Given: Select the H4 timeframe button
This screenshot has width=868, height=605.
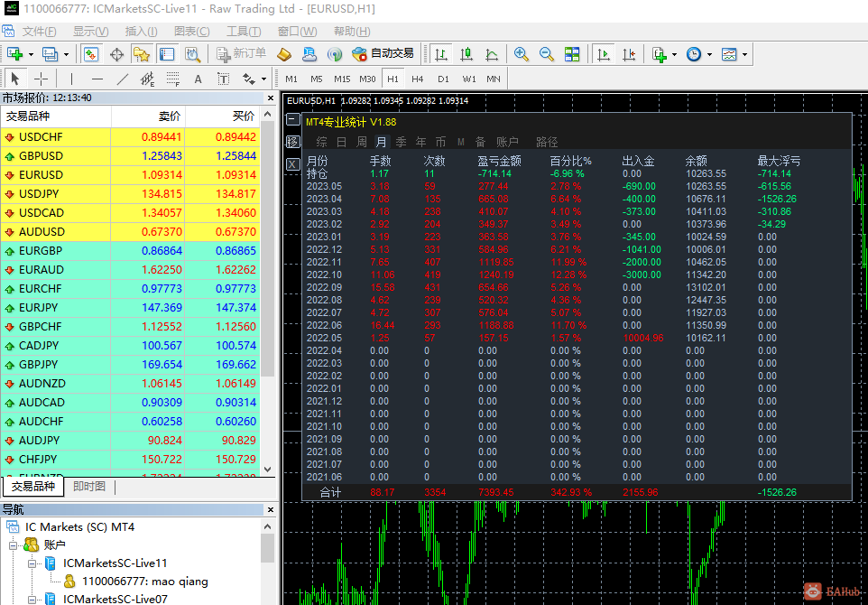Looking at the screenshot, I should point(418,79).
